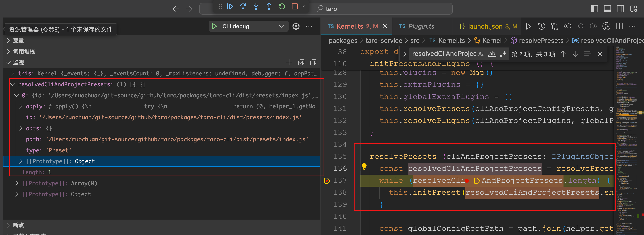Add a watch expression with plus icon
The image size is (644, 235).
[289, 62]
